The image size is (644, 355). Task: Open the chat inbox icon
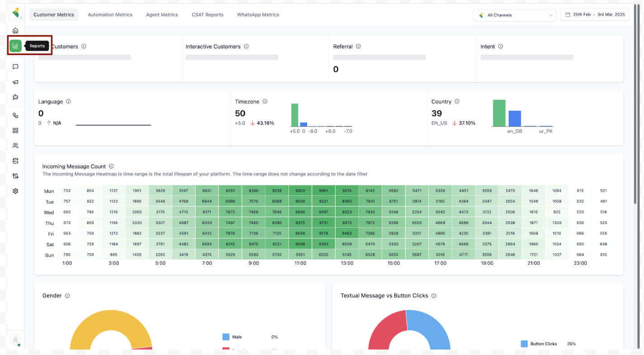click(x=15, y=67)
